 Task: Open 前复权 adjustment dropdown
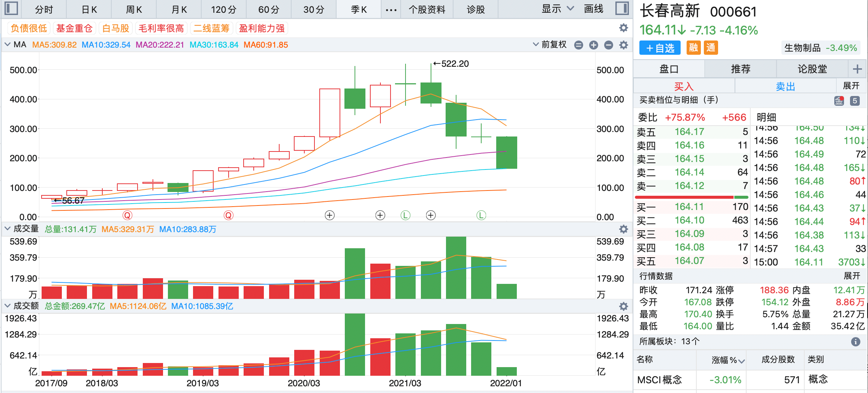pyautogui.click(x=550, y=45)
